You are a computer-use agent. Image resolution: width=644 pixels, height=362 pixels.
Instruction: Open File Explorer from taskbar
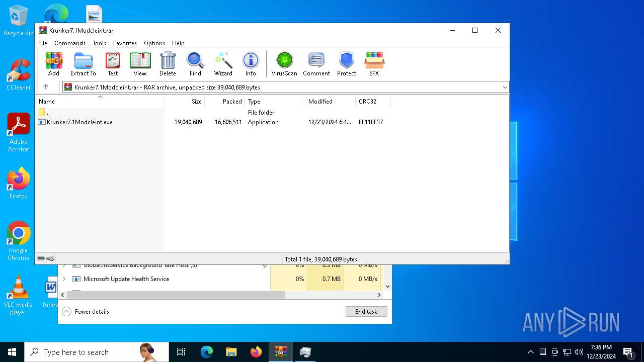click(x=231, y=352)
